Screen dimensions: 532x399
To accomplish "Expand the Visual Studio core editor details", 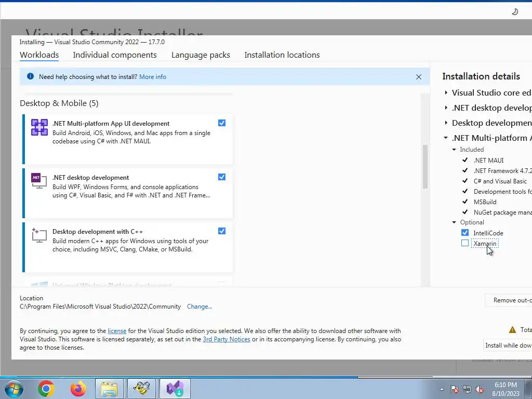I will click(x=446, y=92).
